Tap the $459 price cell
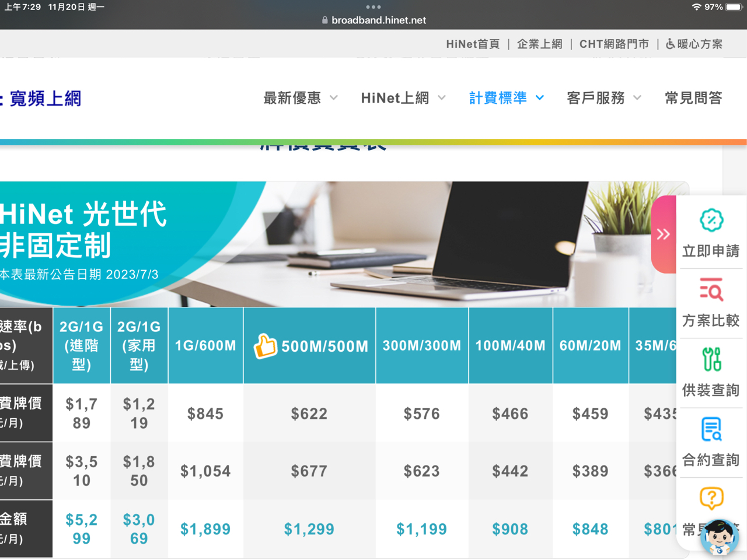 tap(591, 414)
